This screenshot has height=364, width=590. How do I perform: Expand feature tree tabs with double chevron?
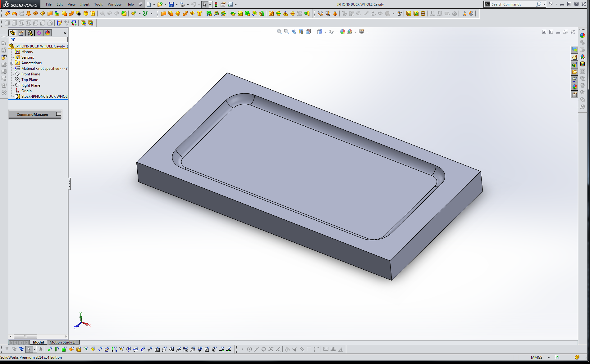pyautogui.click(x=65, y=33)
